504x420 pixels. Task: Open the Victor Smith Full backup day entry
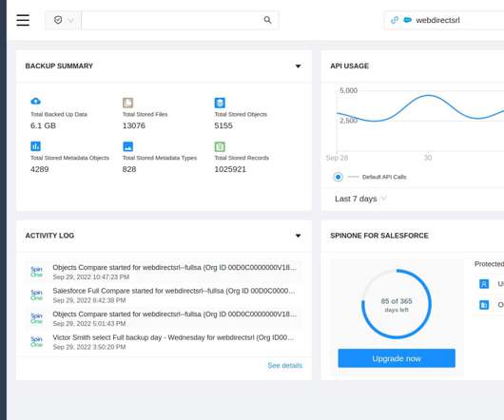click(x=164, y=342)
